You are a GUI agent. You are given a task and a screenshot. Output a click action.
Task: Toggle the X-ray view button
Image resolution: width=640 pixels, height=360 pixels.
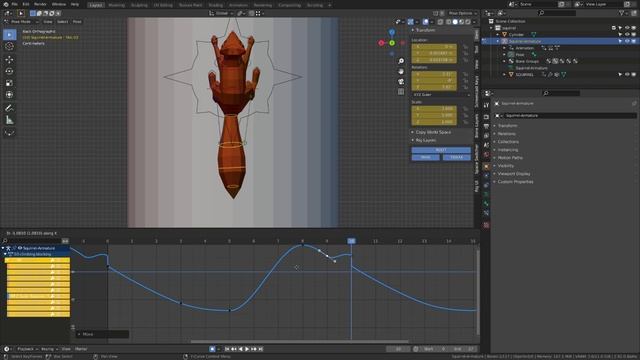coord(441,22)
